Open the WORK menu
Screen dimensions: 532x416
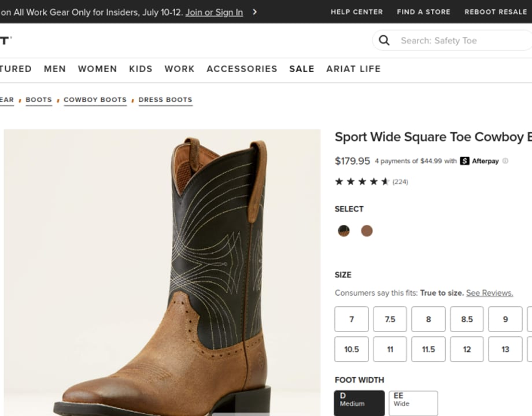point(179,69)
